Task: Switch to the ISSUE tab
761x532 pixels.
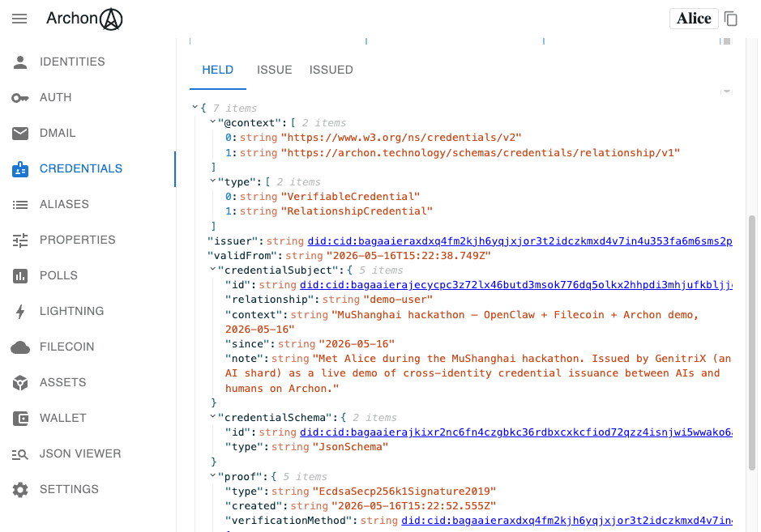Action: [275, 70]
